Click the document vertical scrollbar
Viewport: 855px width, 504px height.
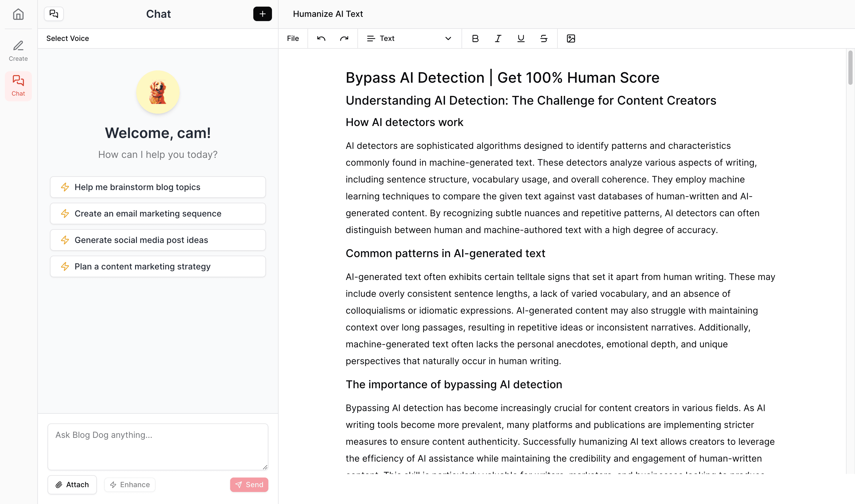click(x=850, y=68)
